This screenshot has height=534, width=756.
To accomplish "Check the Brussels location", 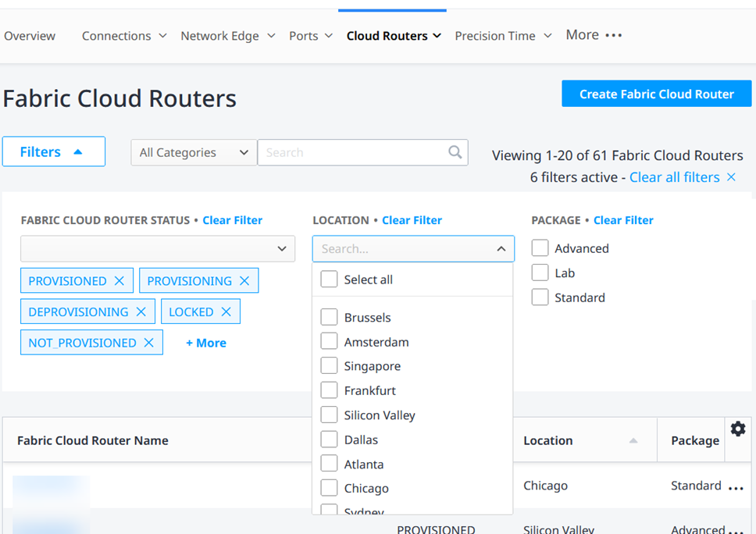I will (x=329, y=317).
